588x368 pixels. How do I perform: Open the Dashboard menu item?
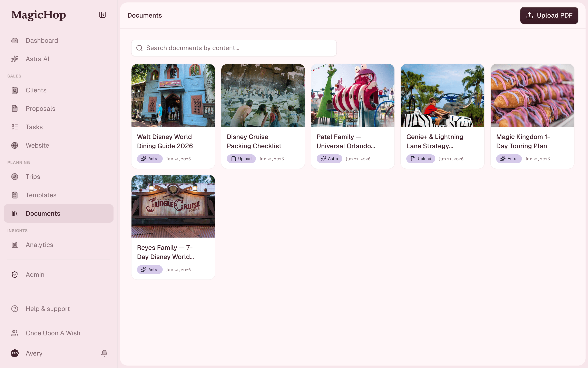[x=59, y=41]
